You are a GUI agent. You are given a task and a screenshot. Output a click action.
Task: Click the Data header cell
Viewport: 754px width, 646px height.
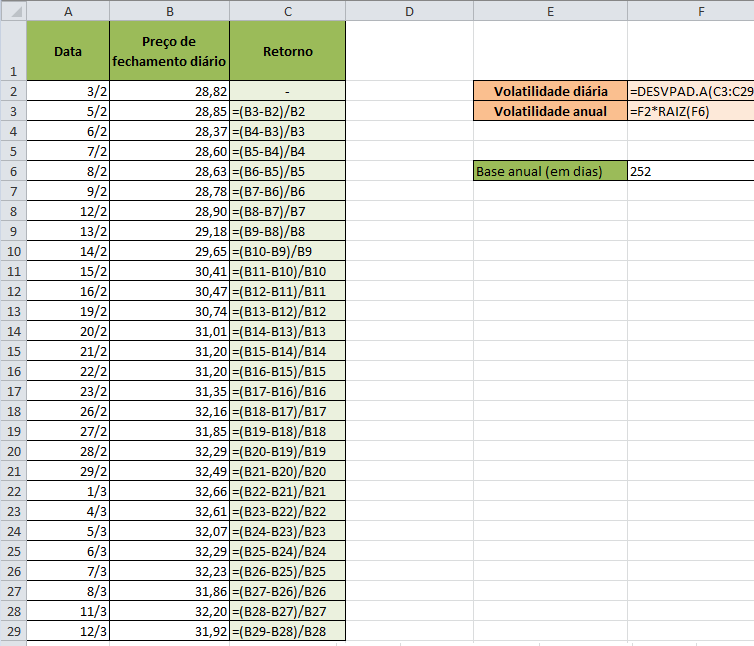click(x=68, y=51)
